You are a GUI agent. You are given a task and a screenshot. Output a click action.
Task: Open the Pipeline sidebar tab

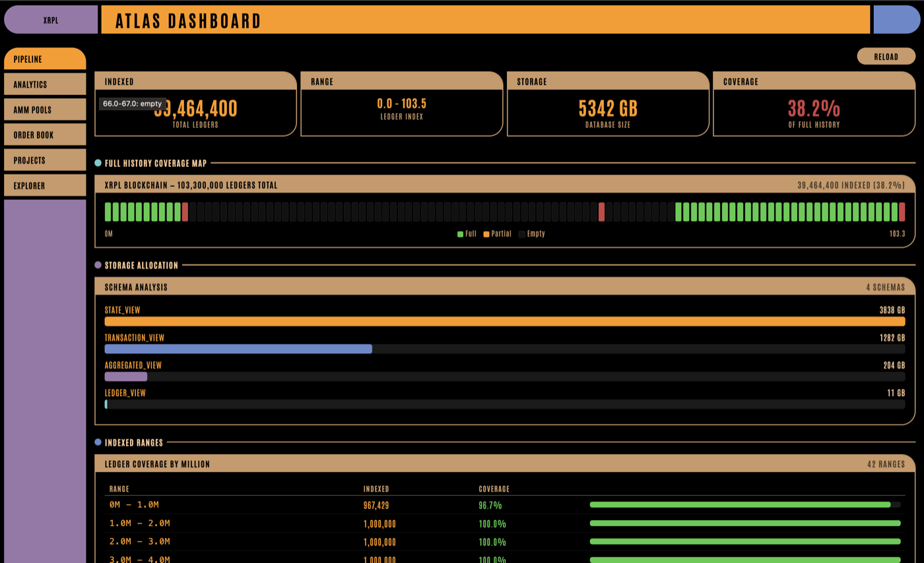pos(45,59)
